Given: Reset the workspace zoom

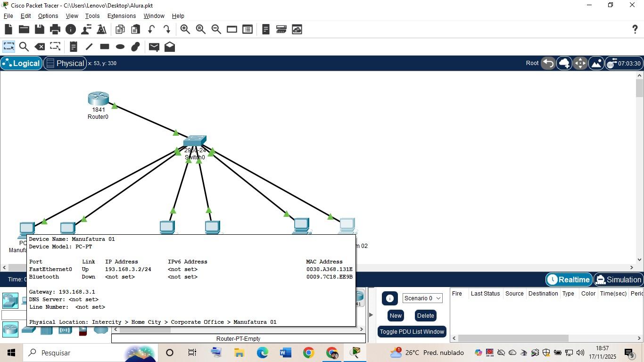Looking at the screenshot, I should (x=201, y=29).
